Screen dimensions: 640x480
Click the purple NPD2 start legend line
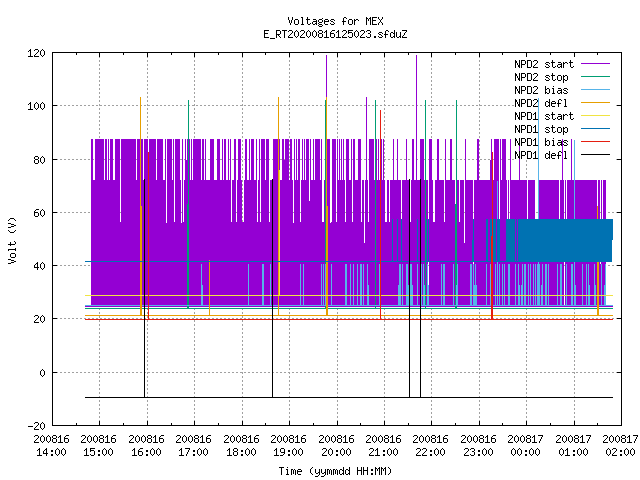coord(596,64)
